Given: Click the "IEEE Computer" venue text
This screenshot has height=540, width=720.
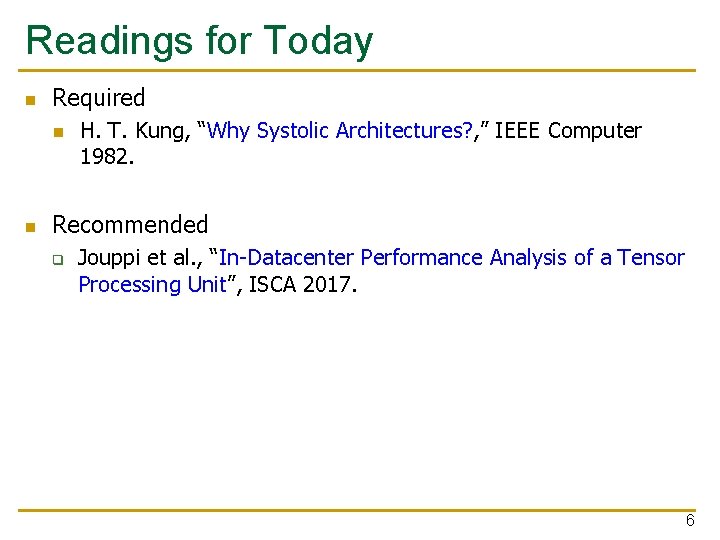Looking at the screenshot, I should (x=568, y=130).
